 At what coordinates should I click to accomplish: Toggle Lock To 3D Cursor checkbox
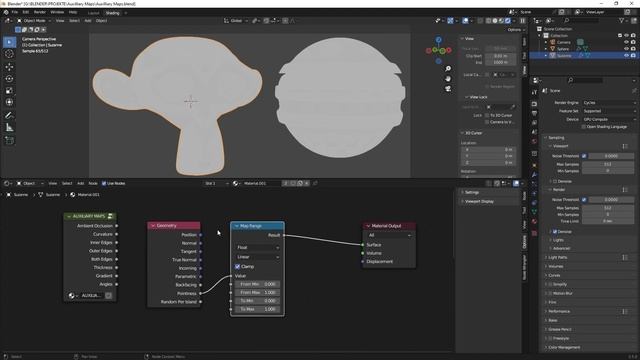(487, 116)
